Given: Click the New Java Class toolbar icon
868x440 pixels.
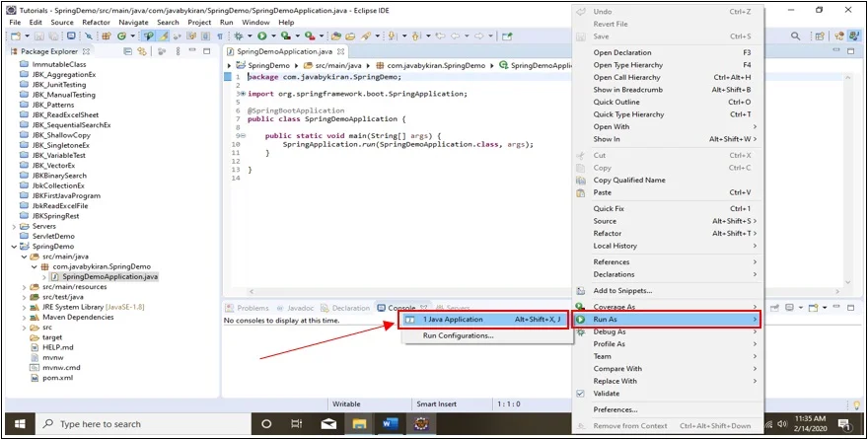Looking at the screenshot, I should (122, 36).
